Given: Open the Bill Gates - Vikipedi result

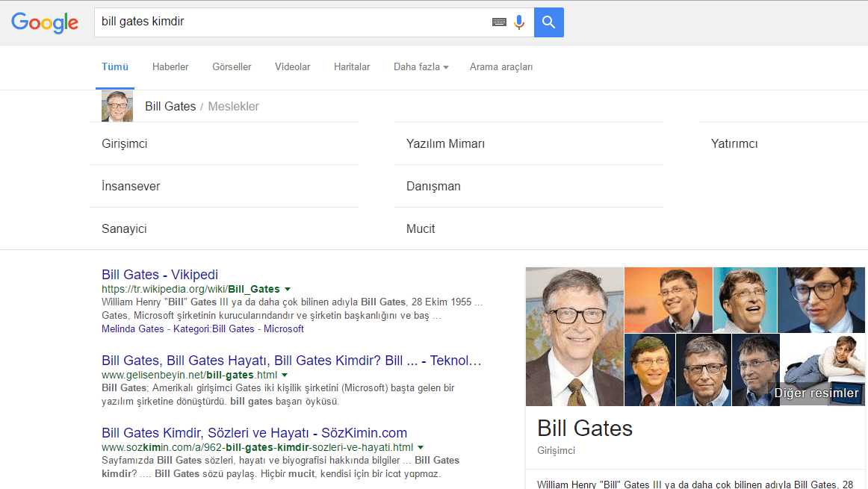Looking at the screenshot, I should click(160, 275).
